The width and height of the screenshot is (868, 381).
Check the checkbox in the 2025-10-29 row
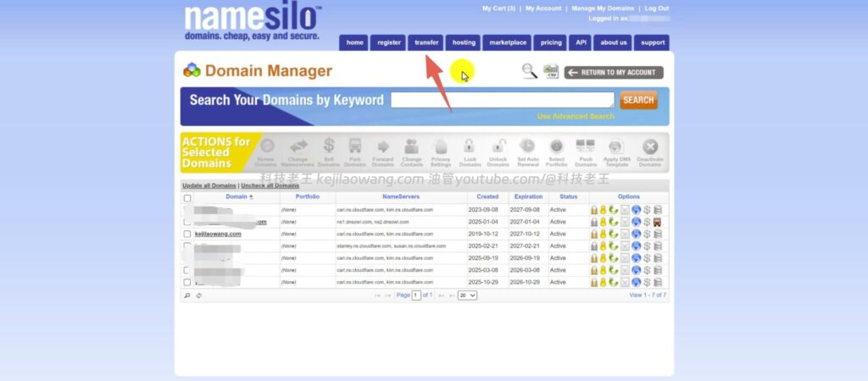coord(187,282)
